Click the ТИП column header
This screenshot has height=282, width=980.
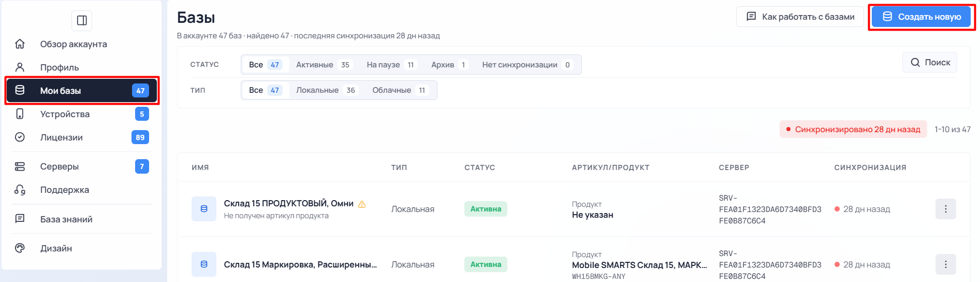pyautogui.click(x=399, y=167)
